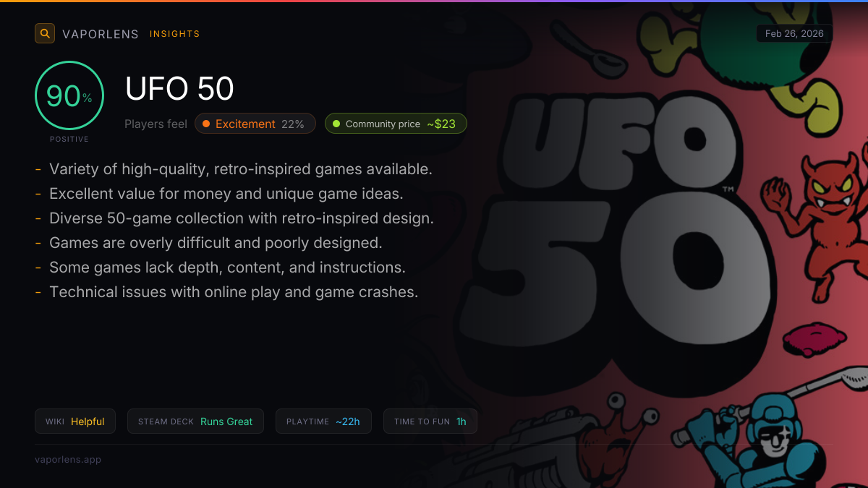Click the 'Technical issues with online play' bullet
The height and width of the screenshot is (488, 868).
(x=234, y=292)
